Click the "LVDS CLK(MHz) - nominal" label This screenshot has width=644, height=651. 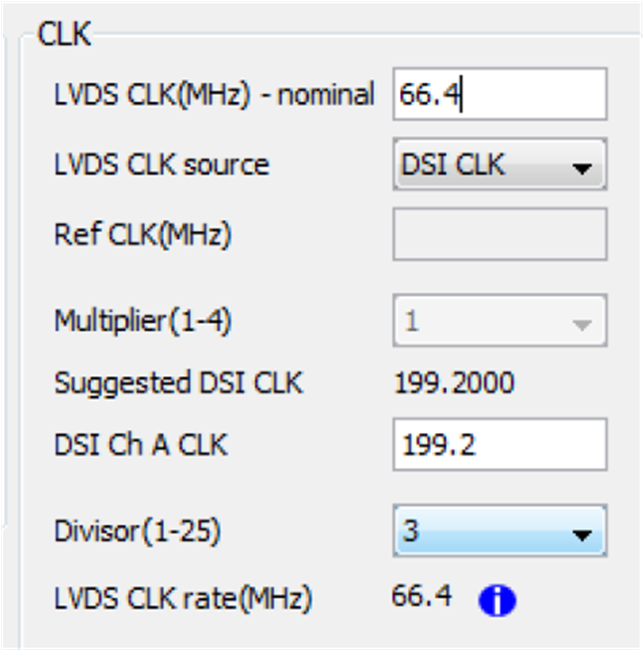click(x=214, y=95)
